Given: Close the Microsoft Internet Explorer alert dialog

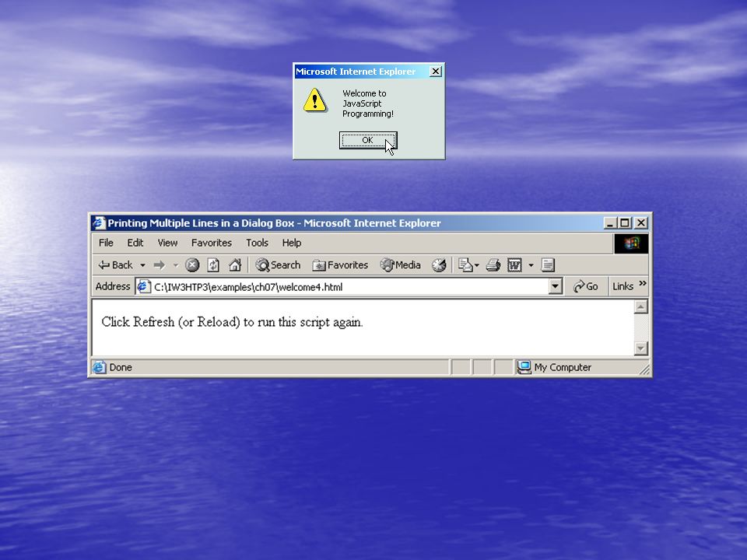Looking at the screenshot, I should (x=436, y=72).
